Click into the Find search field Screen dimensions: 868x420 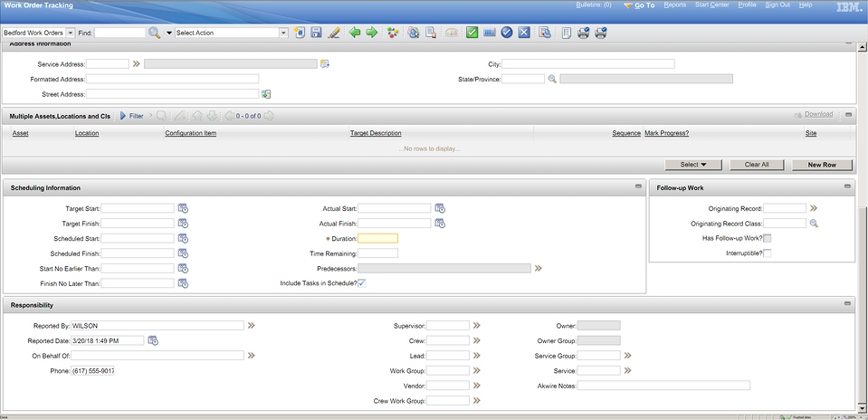point(120,33)
